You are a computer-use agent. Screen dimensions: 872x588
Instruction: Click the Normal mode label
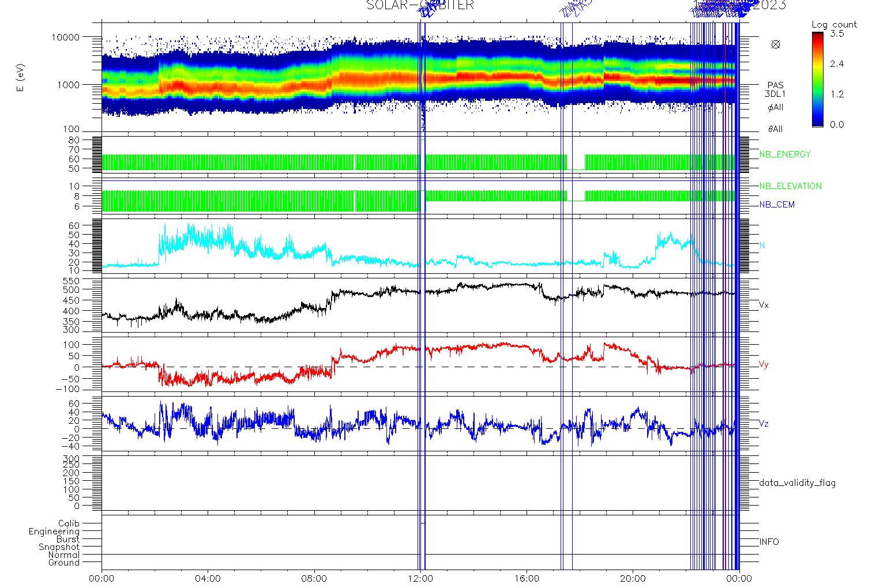pyautogui.click(x=64, y=555)
